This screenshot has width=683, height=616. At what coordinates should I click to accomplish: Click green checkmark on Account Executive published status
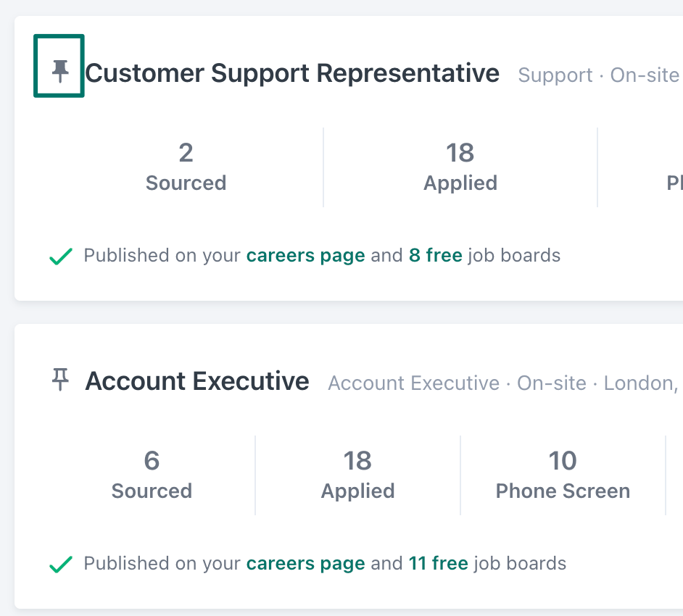click(60, 564)
